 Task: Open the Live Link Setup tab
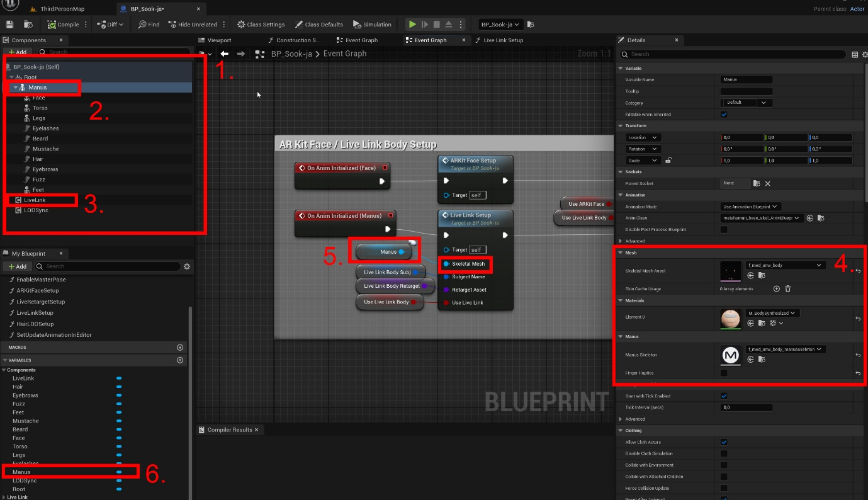pos(503,40)
